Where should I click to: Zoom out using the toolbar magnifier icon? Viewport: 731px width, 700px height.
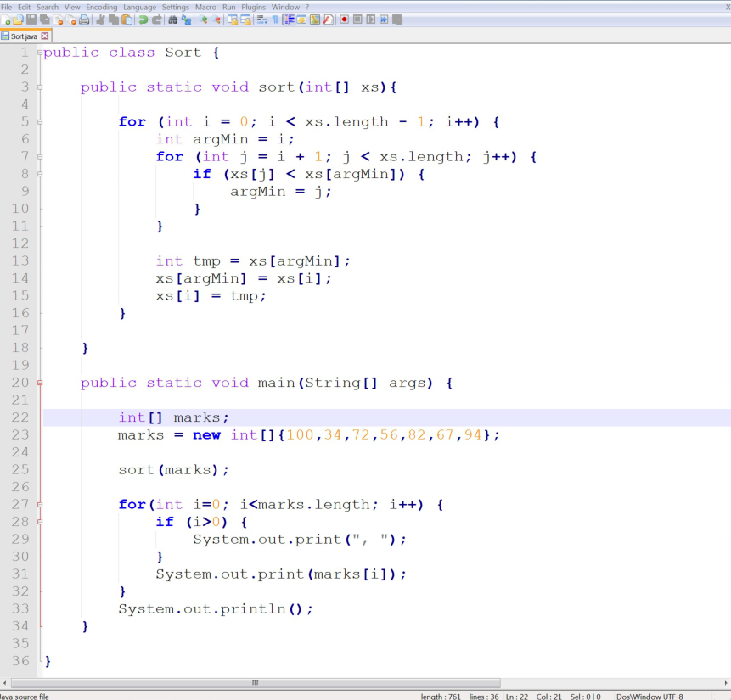coord(216,20)
